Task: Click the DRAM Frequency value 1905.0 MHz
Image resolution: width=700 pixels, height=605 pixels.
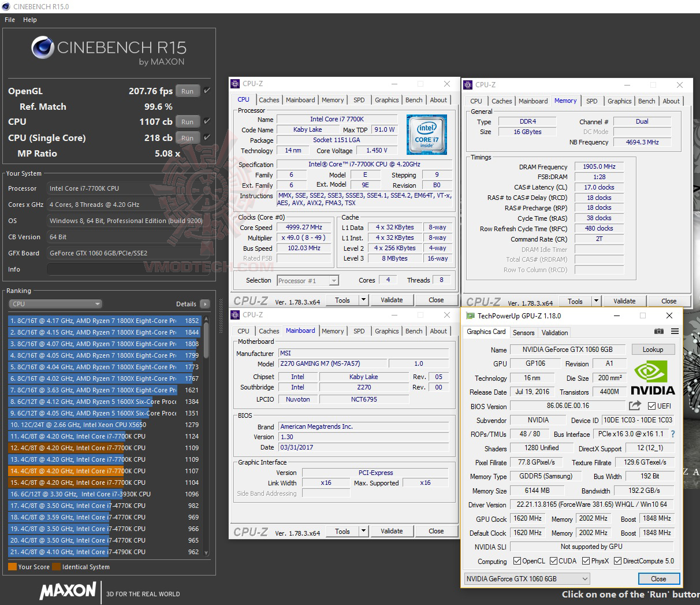Action: pos(600,166)
